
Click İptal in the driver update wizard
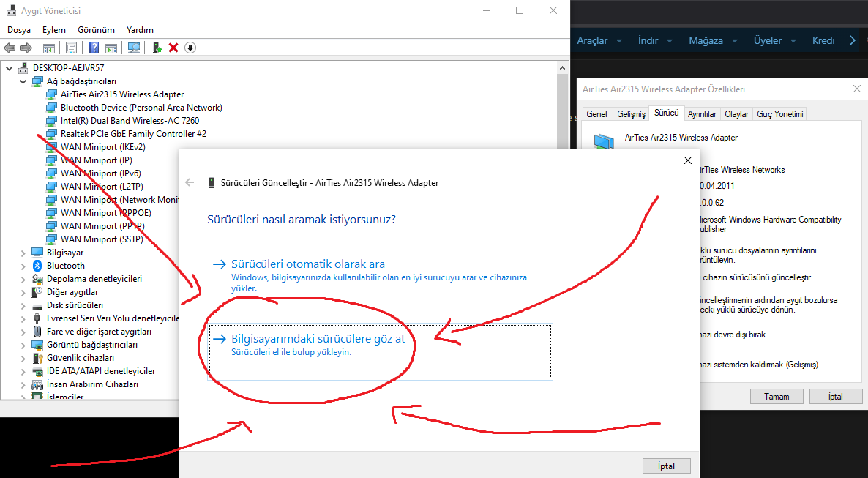pyautogui.click(x=667, y=466)
